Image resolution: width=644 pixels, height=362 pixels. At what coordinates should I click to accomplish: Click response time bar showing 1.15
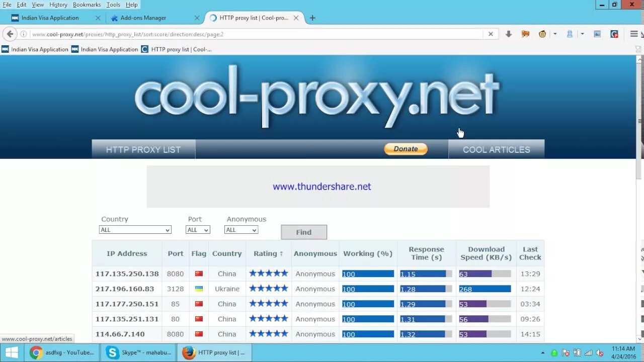click(426, 274)
